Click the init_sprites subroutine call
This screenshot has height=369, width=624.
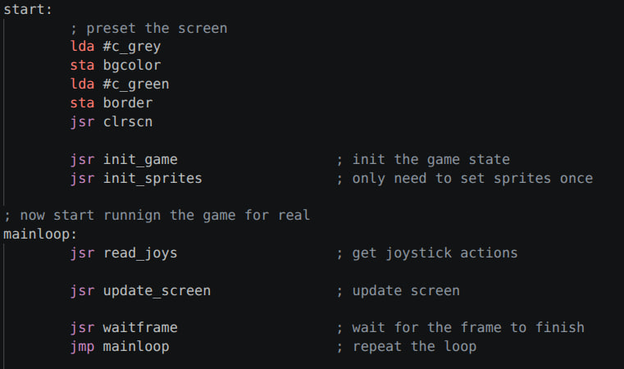pos(152,178)
